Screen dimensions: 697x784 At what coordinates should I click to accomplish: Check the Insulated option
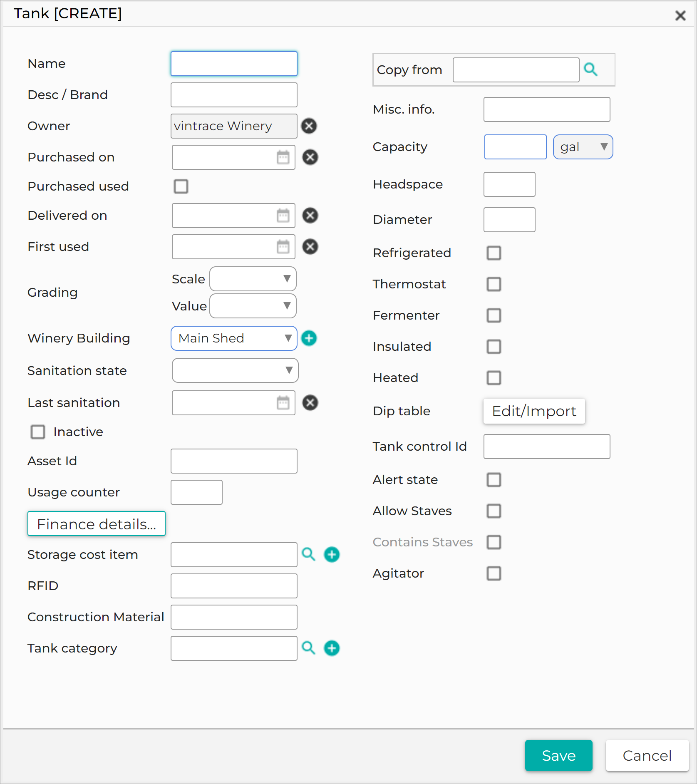[494, 347]
